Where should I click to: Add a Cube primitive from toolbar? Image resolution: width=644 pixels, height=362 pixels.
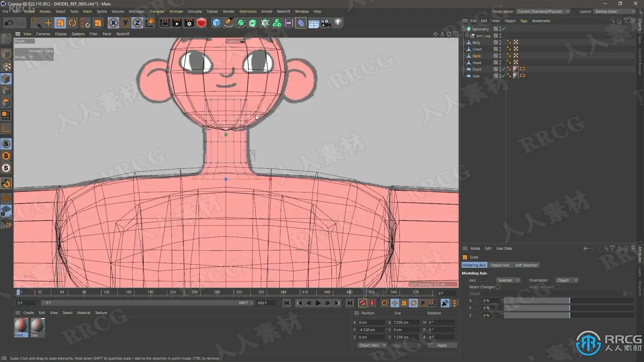217,23
